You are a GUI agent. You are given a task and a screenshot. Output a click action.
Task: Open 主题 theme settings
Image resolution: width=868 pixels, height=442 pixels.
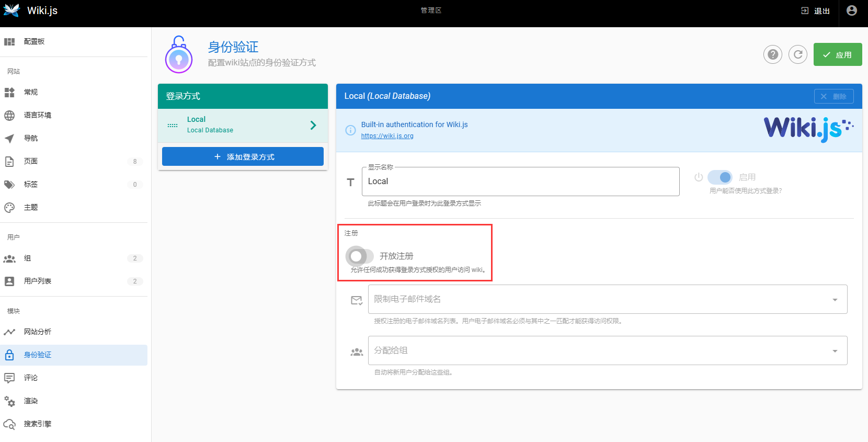click(x=74, y=207)
